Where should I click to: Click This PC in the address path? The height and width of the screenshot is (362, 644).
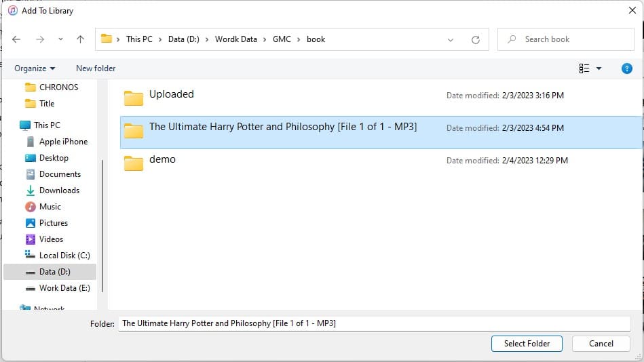pos(139,39)
